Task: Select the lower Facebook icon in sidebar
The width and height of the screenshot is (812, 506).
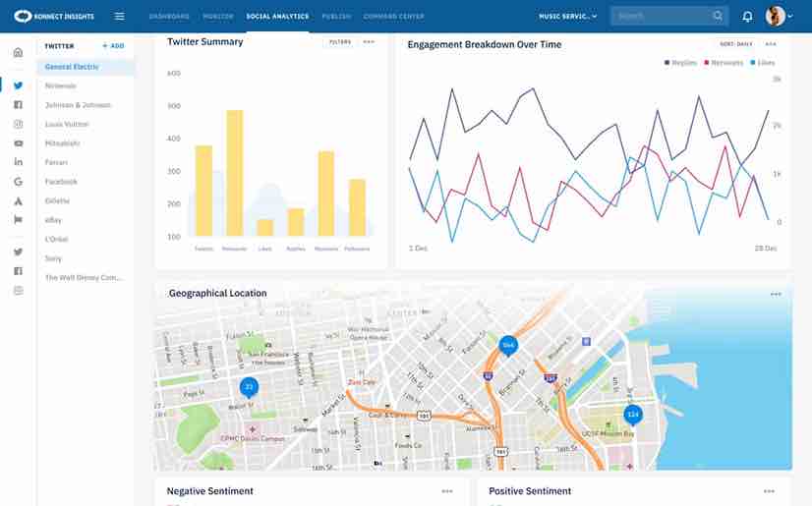Action: pos(18,271)
